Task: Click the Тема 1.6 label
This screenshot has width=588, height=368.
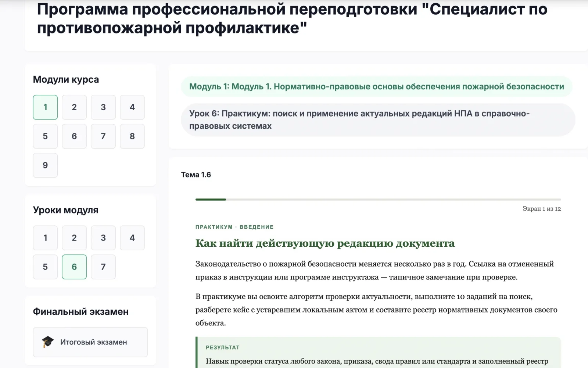Action: point(196,175)
